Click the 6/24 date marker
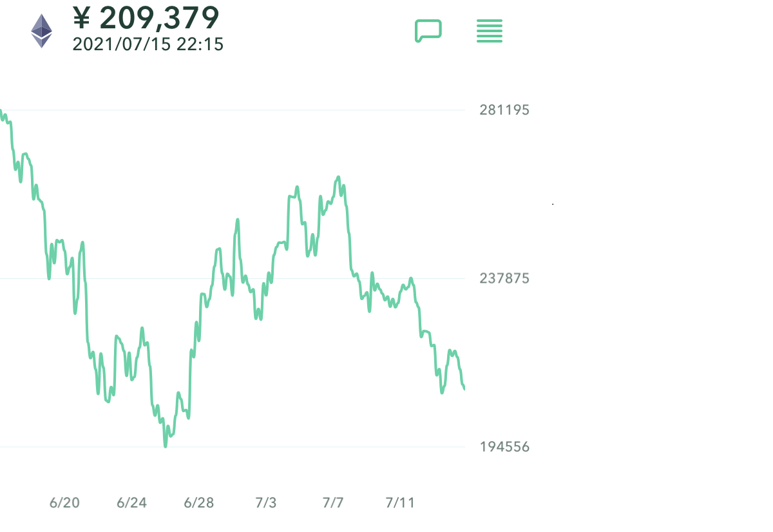The height and width of the screenshot is (532, 773). [x=131, y=503]
